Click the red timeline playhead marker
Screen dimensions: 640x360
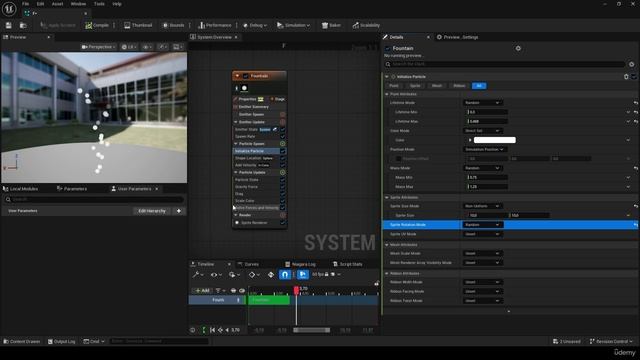coord(296,290)
